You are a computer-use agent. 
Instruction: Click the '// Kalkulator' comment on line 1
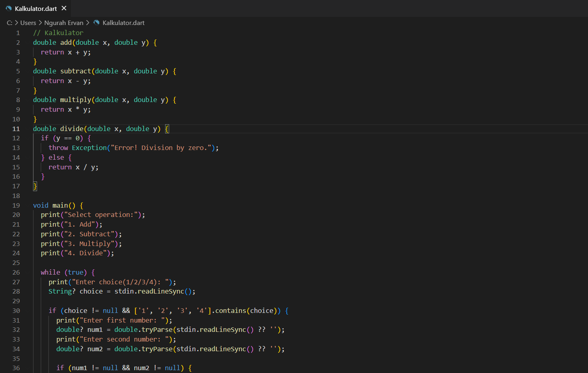[58, 33]
